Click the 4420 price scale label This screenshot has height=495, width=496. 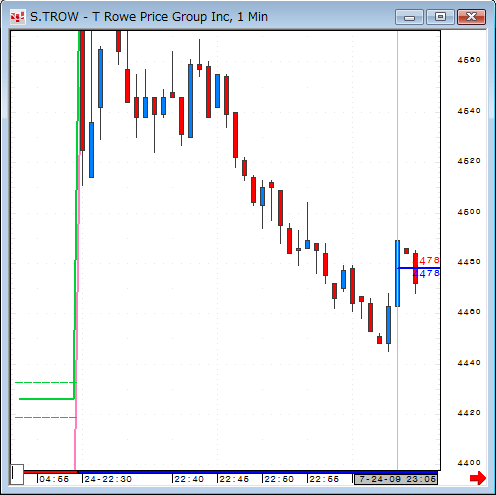point(469,413)
